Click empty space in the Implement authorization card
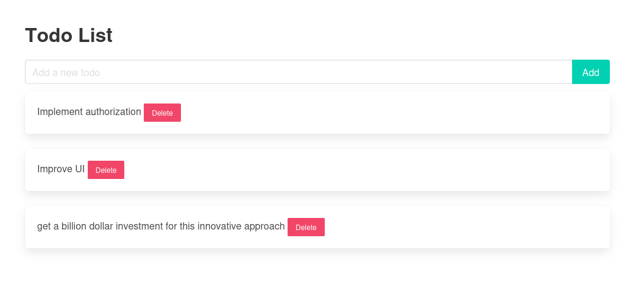Image resolution: width=644 pixels, height=305 pixels. pyautogui.click(x=396, y=113)
